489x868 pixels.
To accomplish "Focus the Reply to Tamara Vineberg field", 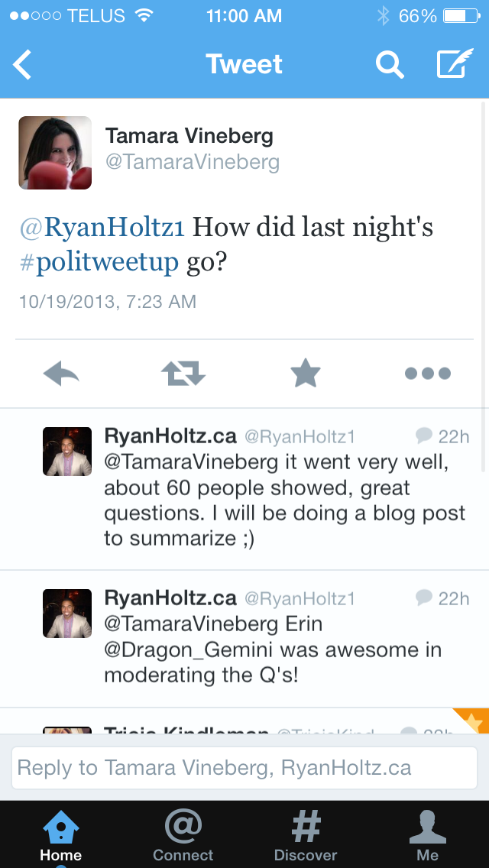I will [244, 768].
